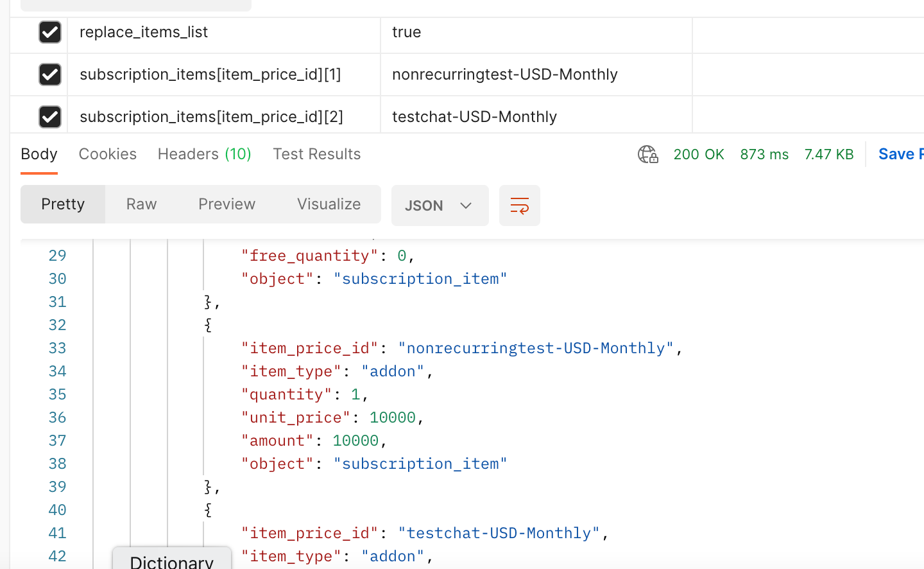Switch to the Body response tab
Viewport: 924px width, 569px height.
tap(39, 154)
